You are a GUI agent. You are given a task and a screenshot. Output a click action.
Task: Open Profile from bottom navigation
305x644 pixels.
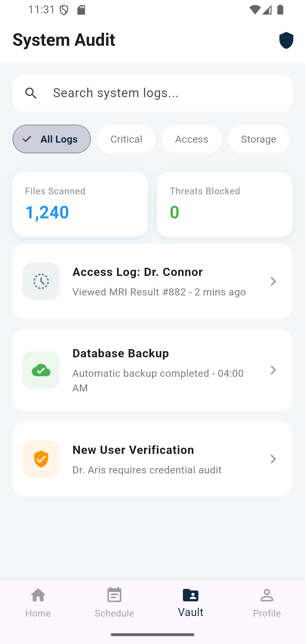pyautogui.click(x=267, y=602)
